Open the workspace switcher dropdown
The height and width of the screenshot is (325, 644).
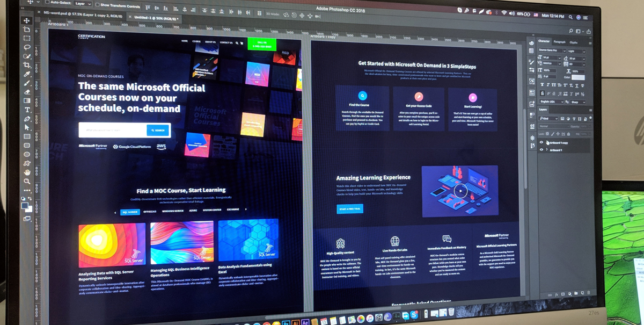coord(580,31)
